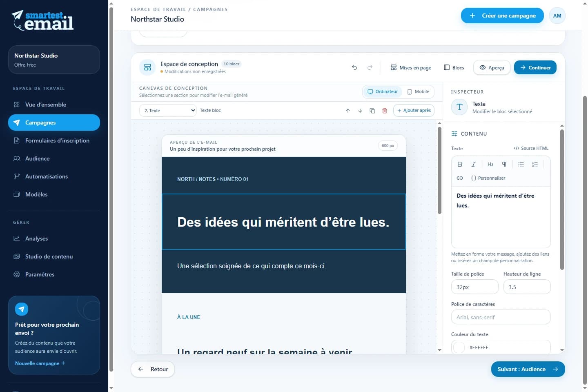588x392 pixels.
Task: Click the Hauteur de ligne field
Action: pyautogui.click(x=527, y=287)
